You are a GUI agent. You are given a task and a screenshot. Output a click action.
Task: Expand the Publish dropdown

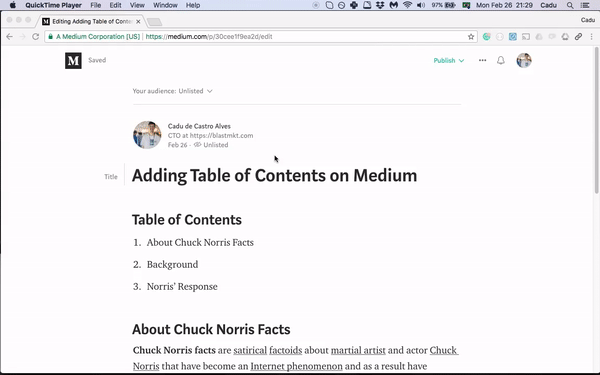tap(449, 60)
